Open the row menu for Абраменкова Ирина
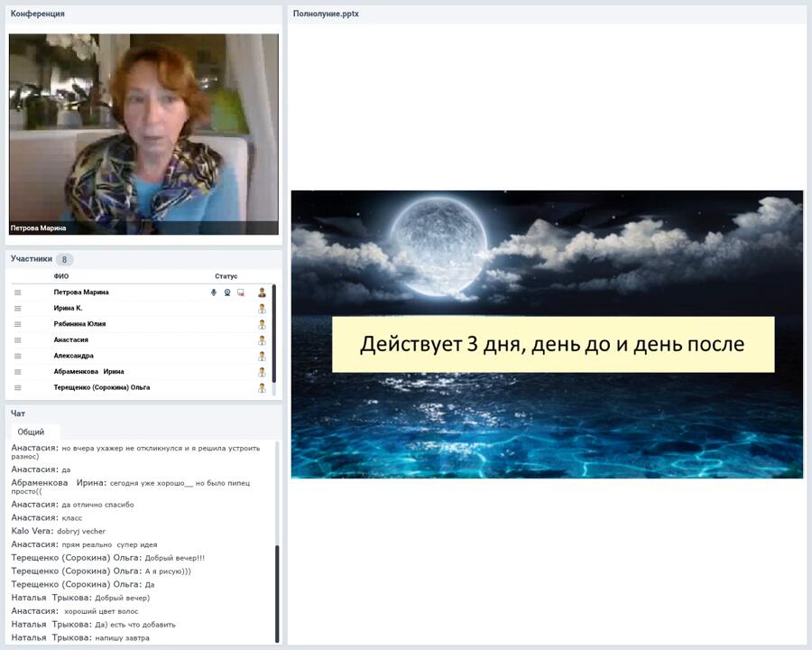The height and width of the screenshot is (650, 812). point(17,372)
